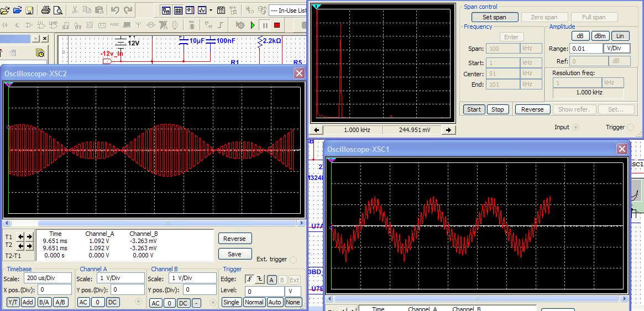Click Set span in spectrum analyzer
The width and height of the screenshot is (644, 311).
click(x=495, y=17)
